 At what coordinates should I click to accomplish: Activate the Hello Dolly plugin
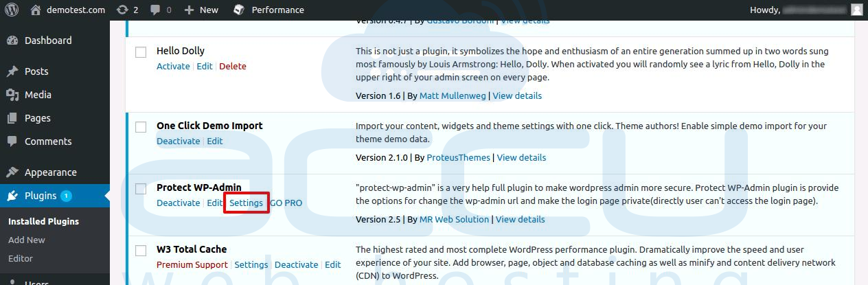click(x=173, y=67)
